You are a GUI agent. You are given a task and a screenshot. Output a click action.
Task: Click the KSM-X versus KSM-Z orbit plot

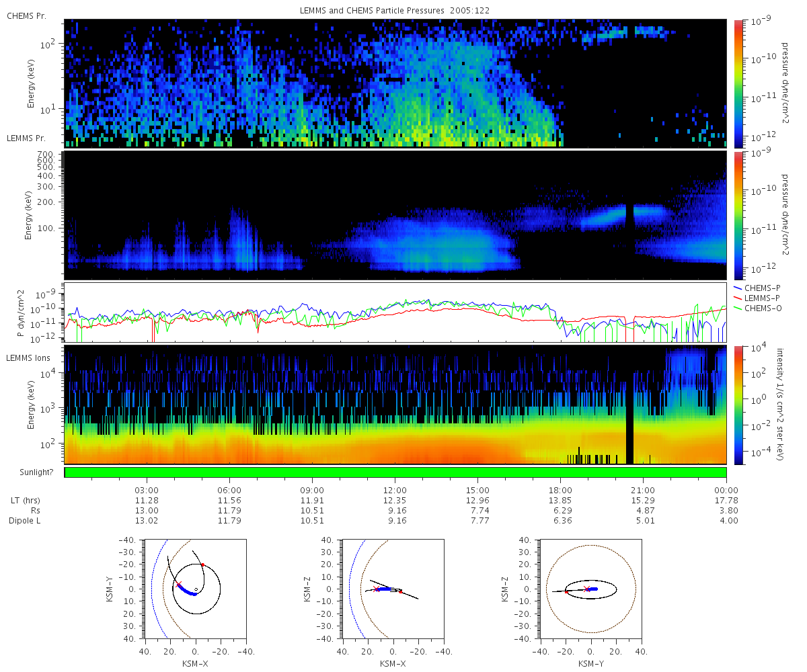click(x=392, y=588)
